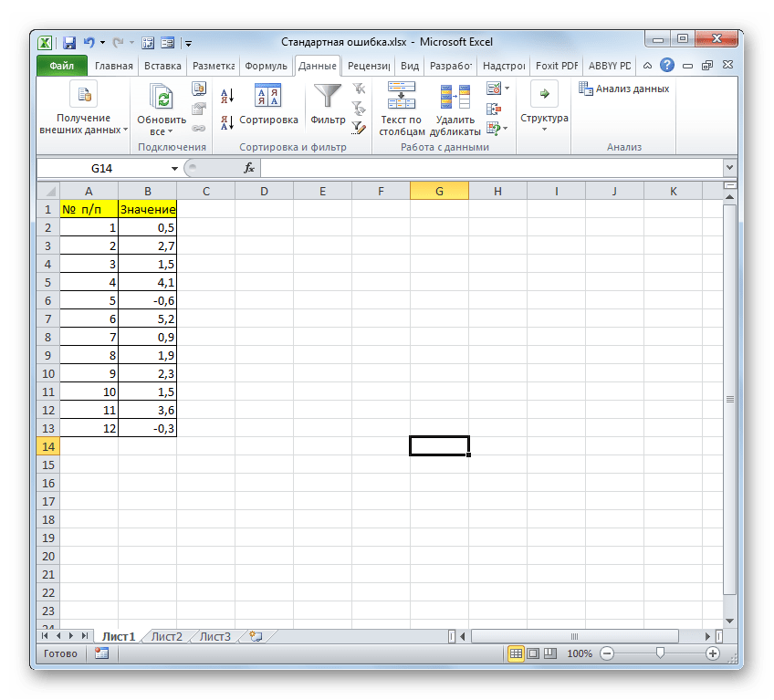Toggle the Фильтр funnel button
This screenshot has width=774, height=700.
point(328,105)
